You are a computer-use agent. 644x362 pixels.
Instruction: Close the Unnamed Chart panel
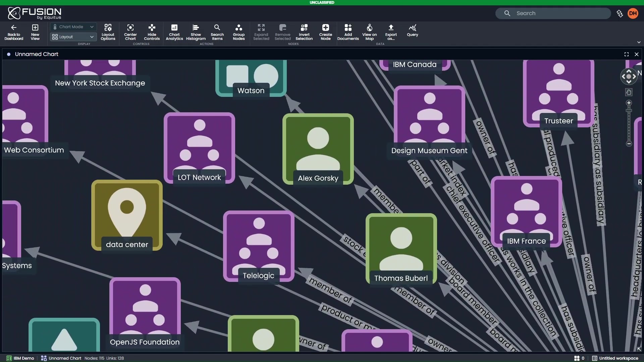coord(637,54)
